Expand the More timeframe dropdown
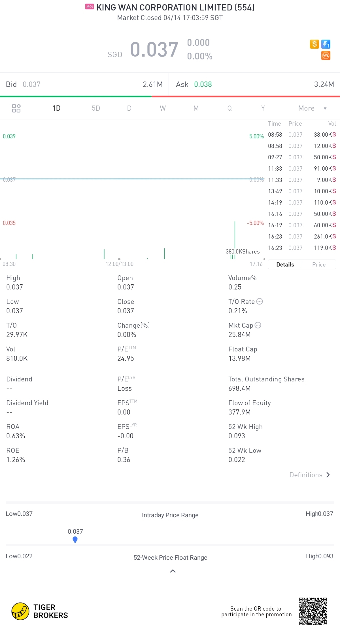 (312, 108)
